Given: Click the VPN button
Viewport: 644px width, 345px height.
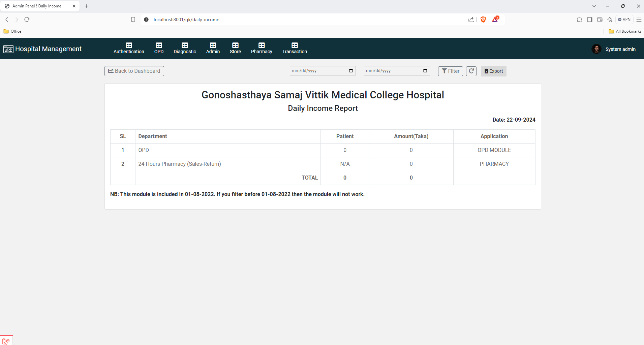Looking at the screenshot, I should pyautogui.click(x=624, y=20).
